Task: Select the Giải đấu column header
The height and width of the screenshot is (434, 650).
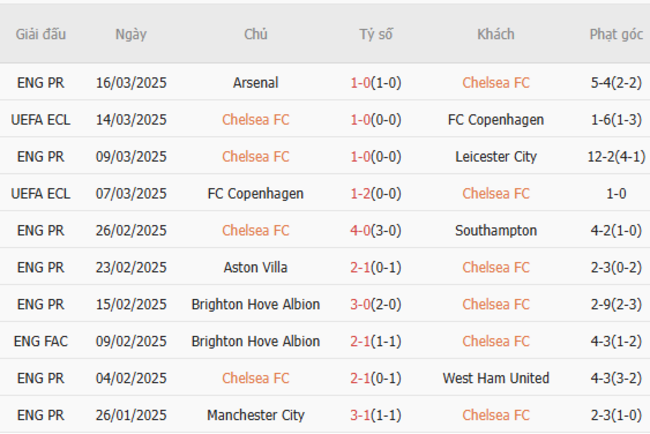Action: (x=41, y=34)
